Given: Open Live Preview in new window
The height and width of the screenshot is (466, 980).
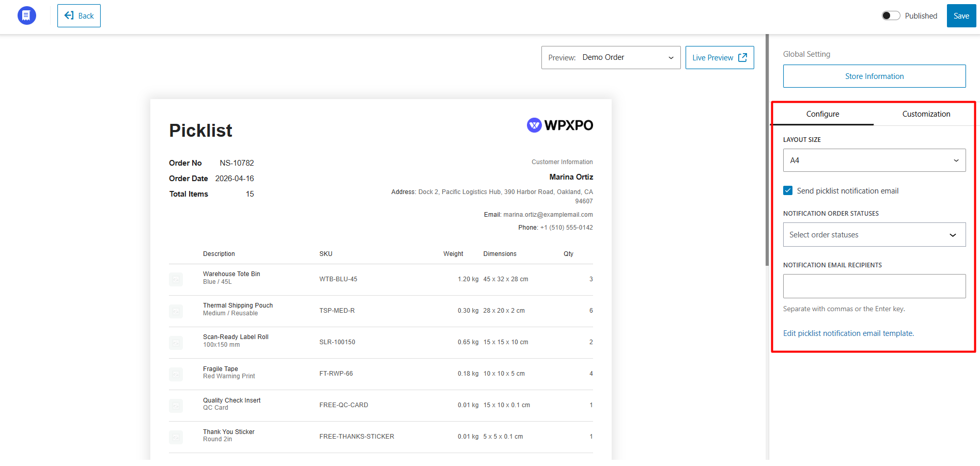Looking at the screenshot, I should [720, 57].
